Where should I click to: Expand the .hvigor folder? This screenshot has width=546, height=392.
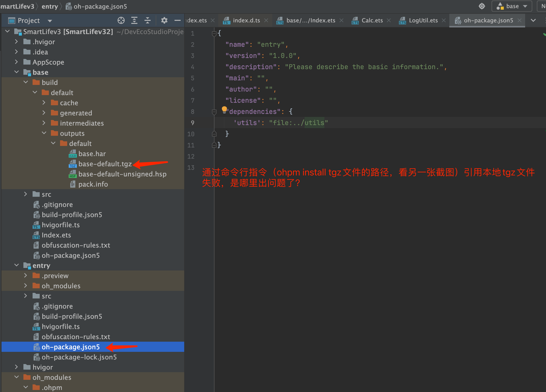click(17, 41)
